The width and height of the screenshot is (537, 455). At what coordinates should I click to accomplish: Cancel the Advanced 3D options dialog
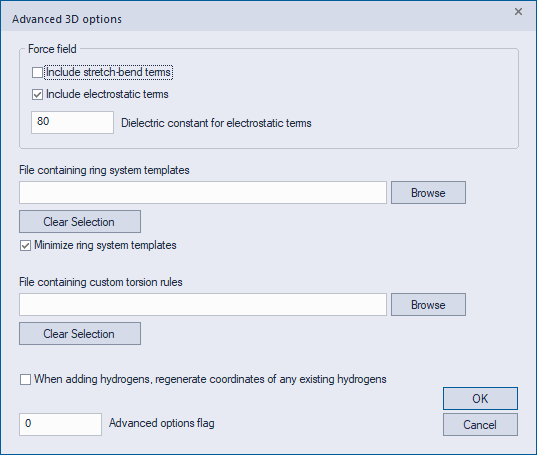point(480,425)
